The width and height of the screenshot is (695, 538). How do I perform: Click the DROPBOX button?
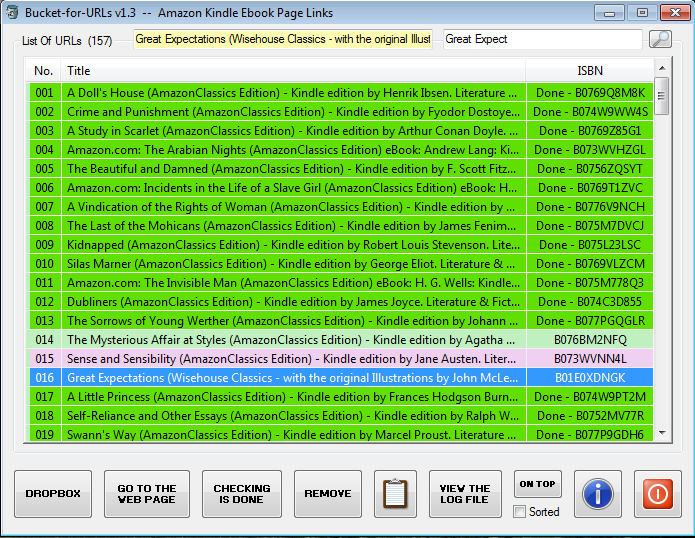coord(53,494)
